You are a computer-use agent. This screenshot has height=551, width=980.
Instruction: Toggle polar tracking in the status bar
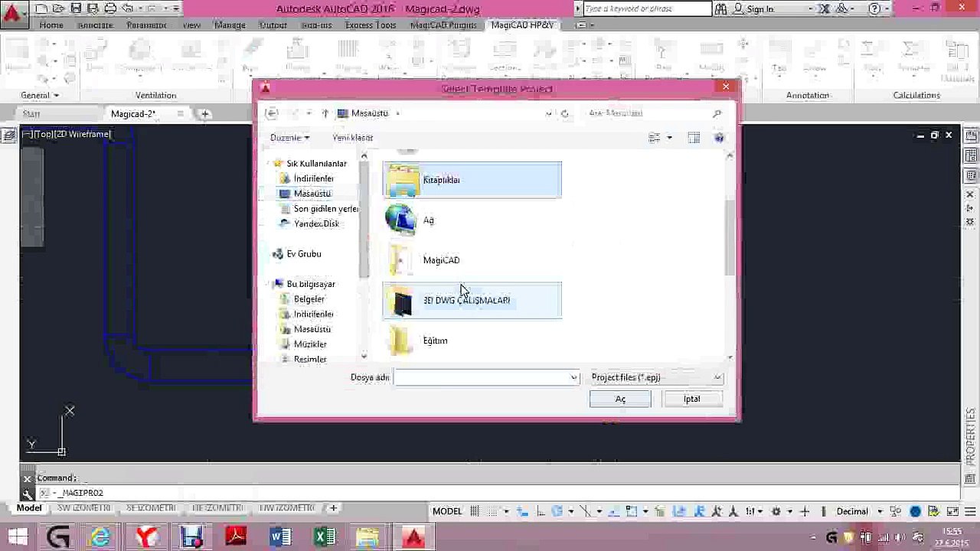(557, 511)
